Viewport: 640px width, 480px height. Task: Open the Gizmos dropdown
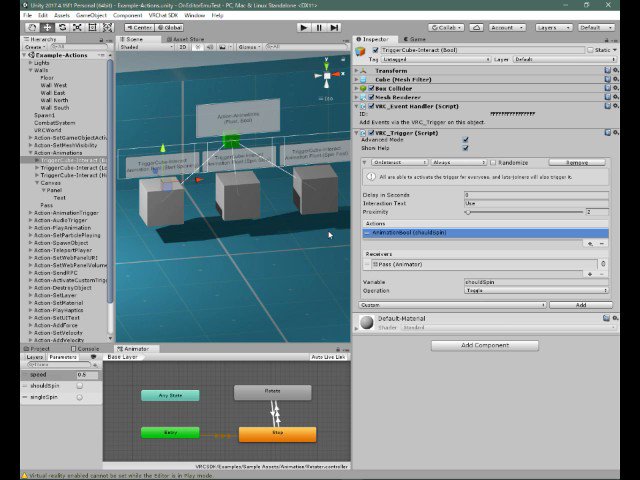249,47
